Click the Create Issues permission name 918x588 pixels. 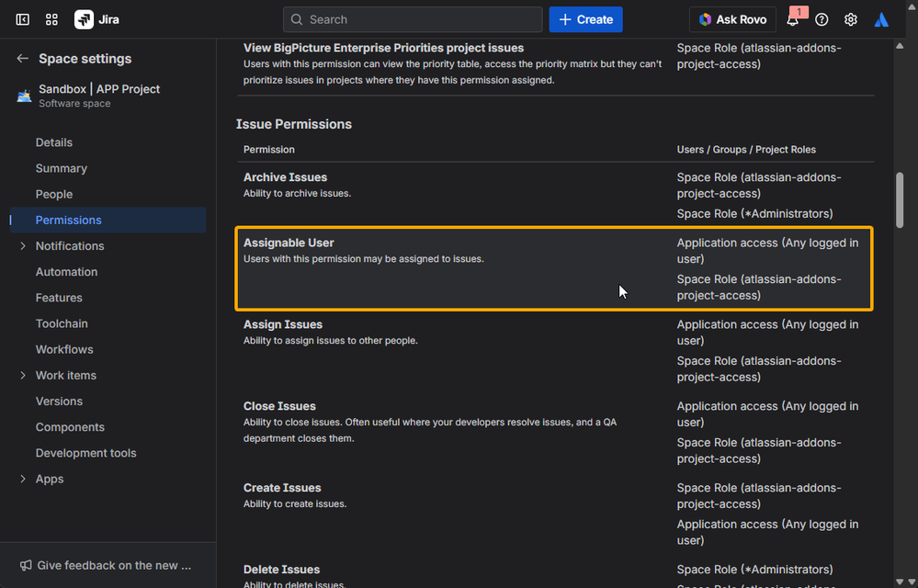pyautogui.click(x=282, y=488)
